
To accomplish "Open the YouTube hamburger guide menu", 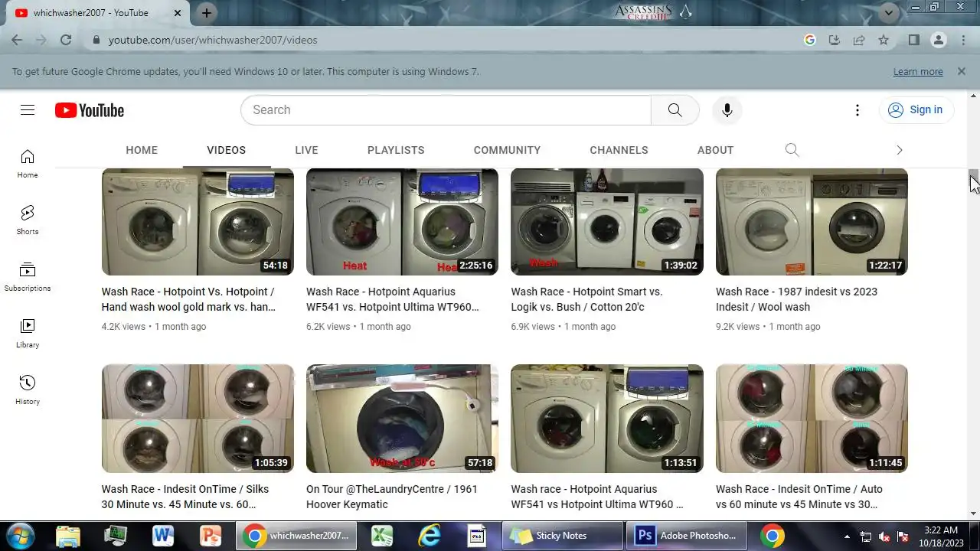I will [x=28, y=110].
